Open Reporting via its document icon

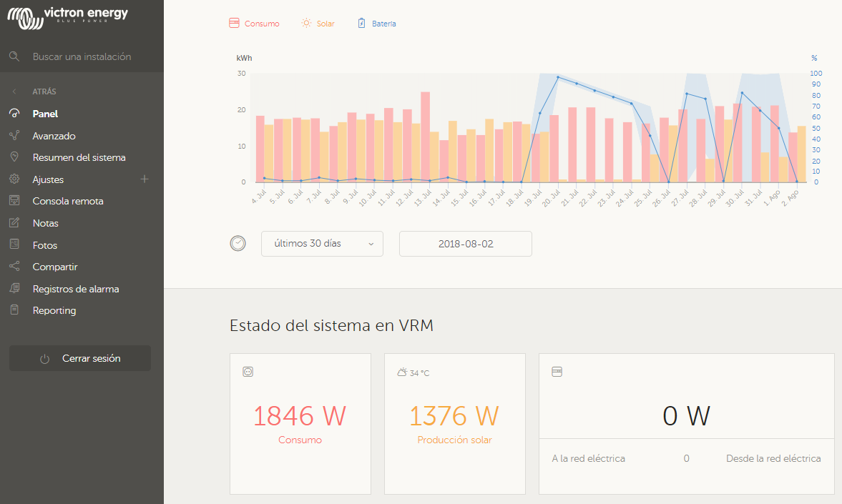[14, 310]
